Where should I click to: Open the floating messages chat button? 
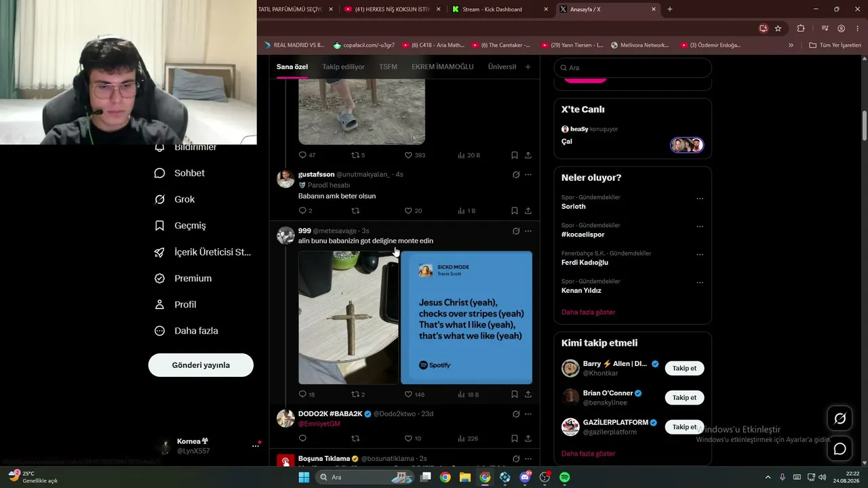pyautogui.click(x=840, y=449)
